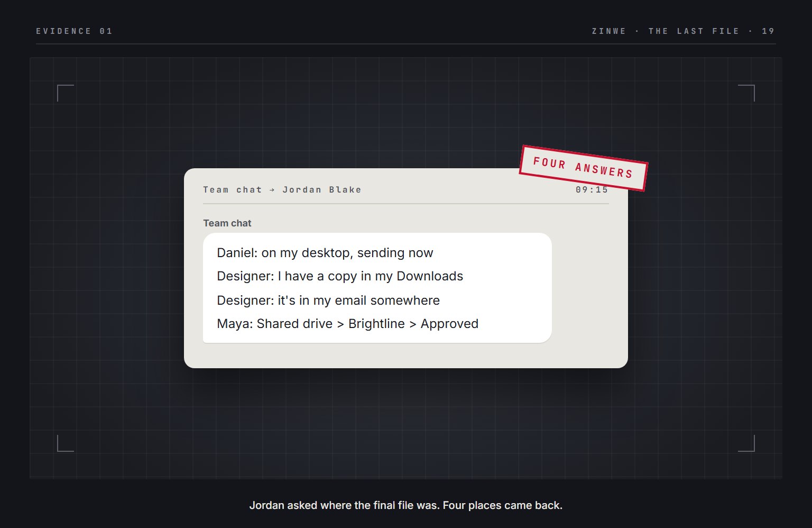Select the Designer Downloads message

340,276
